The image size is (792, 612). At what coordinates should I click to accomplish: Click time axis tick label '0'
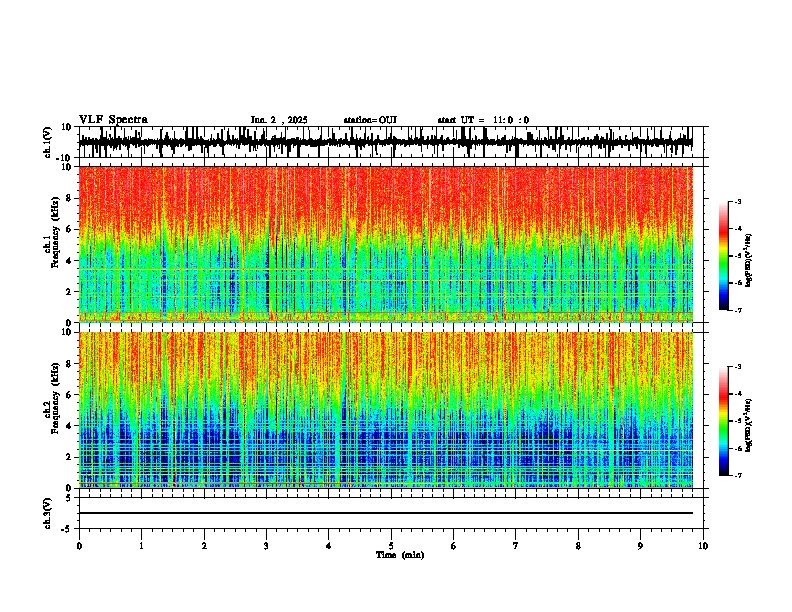point(79,546)
